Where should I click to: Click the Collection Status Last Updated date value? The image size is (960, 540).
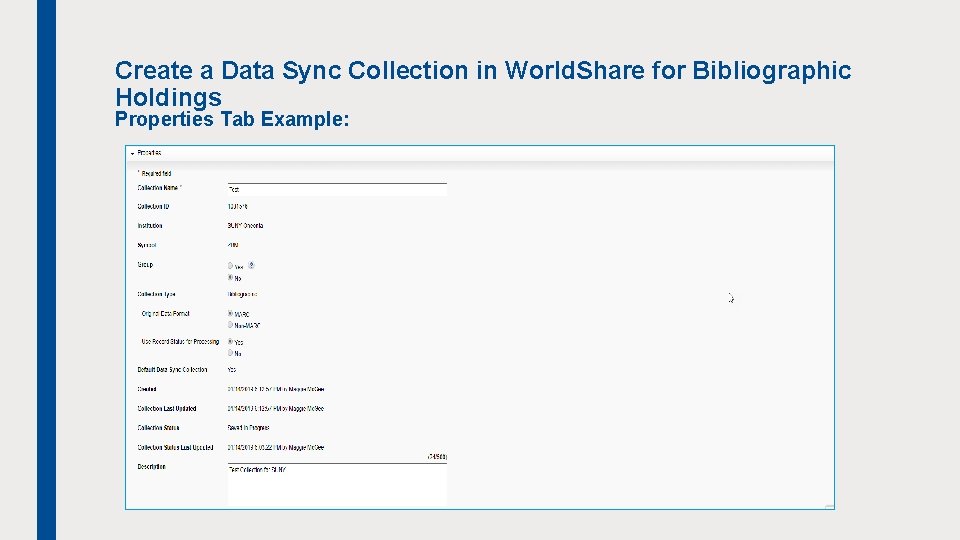click(276, 448)
